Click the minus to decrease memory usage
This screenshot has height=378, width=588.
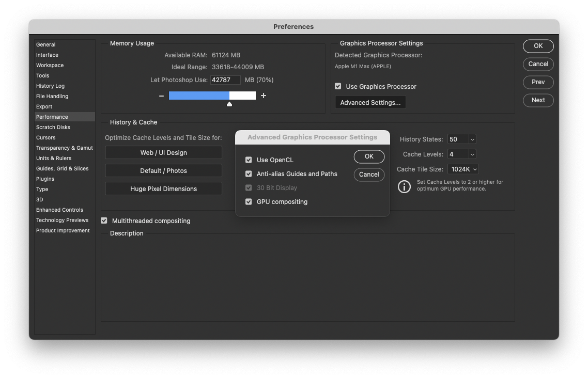(x=161, y=96)
